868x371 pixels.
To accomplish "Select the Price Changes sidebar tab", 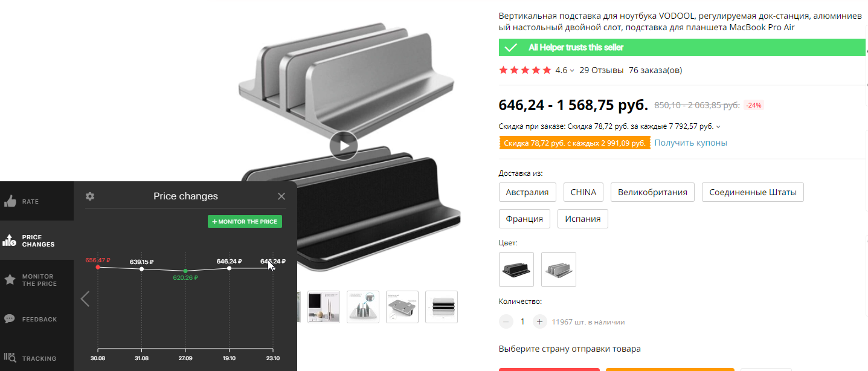I will [x=36, y=240].
